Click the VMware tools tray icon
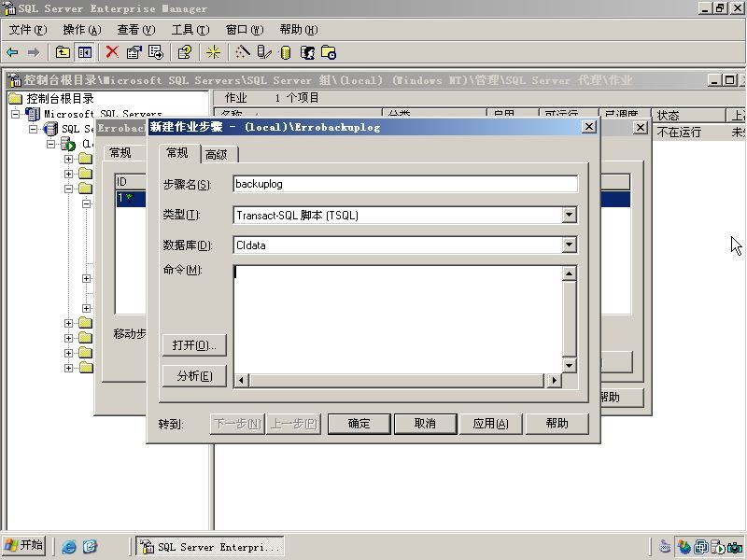This screenshot has width=747, height=560. click(701, 547)
